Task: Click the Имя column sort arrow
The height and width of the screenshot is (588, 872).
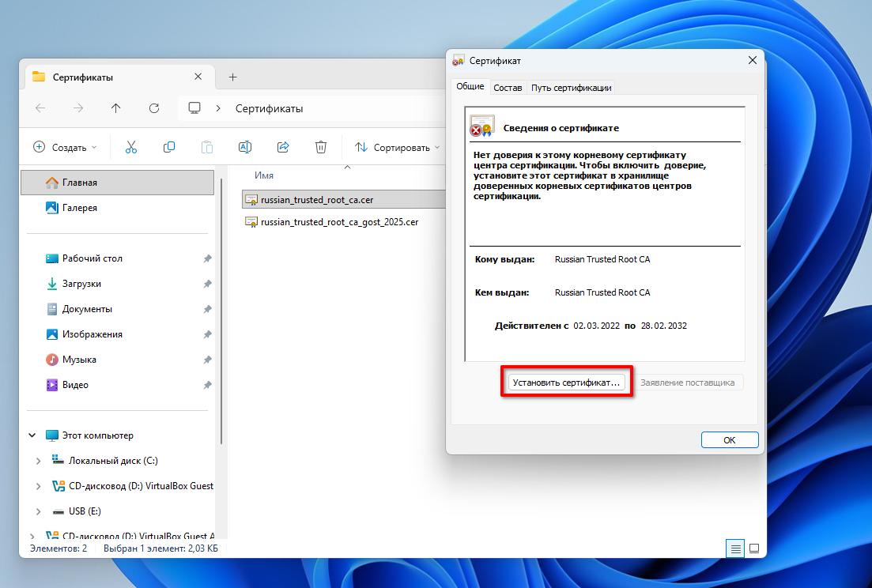Action: click(348, 167)
